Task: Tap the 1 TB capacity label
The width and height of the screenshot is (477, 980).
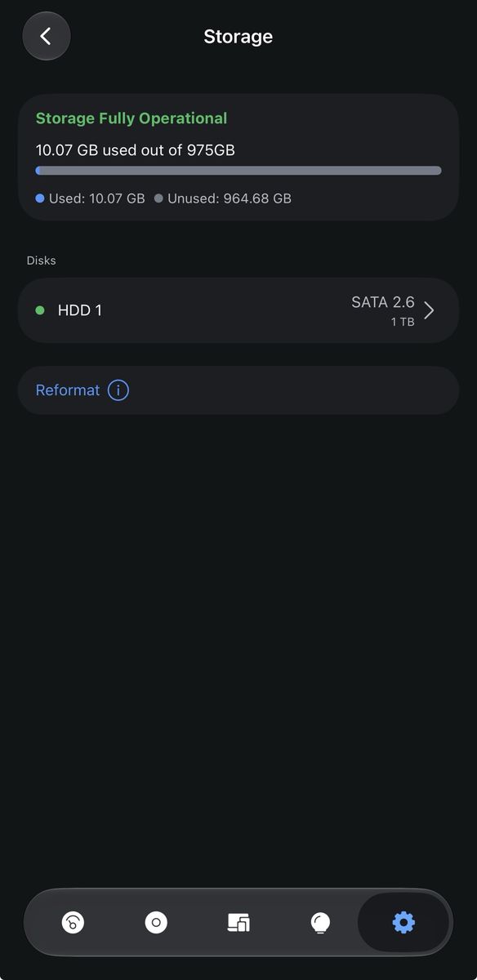Action: click(403, 323)
